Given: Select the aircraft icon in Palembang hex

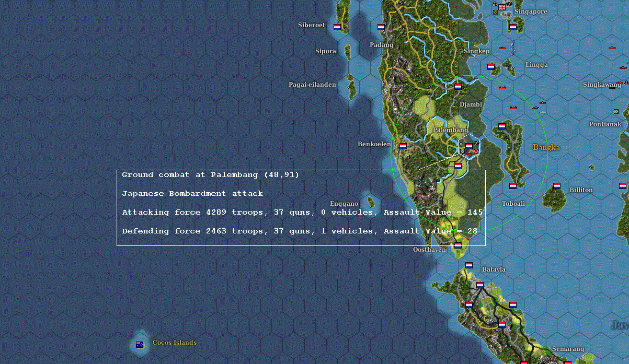Looking at the screenshot, I should click(x=477, y=142).
